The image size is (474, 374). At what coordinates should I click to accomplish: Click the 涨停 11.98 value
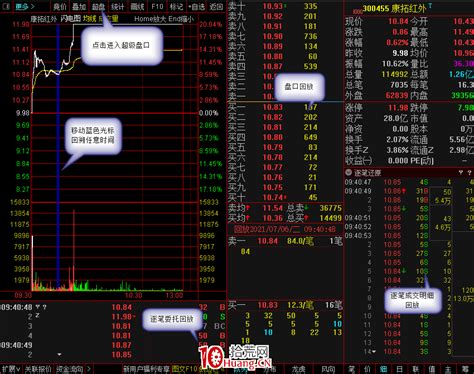click(x=399, y=108)
